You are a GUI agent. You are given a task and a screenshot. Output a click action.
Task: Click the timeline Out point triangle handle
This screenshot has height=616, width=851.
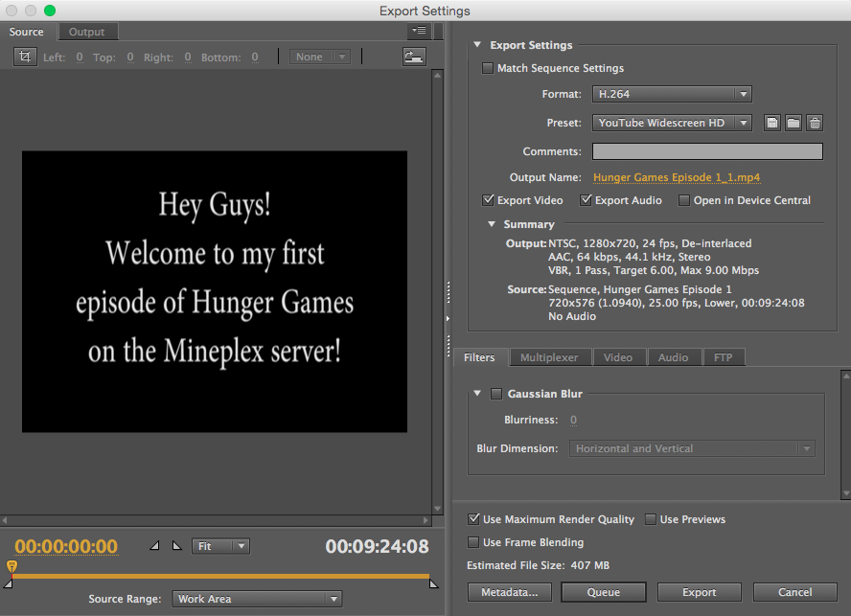point(433,583)
